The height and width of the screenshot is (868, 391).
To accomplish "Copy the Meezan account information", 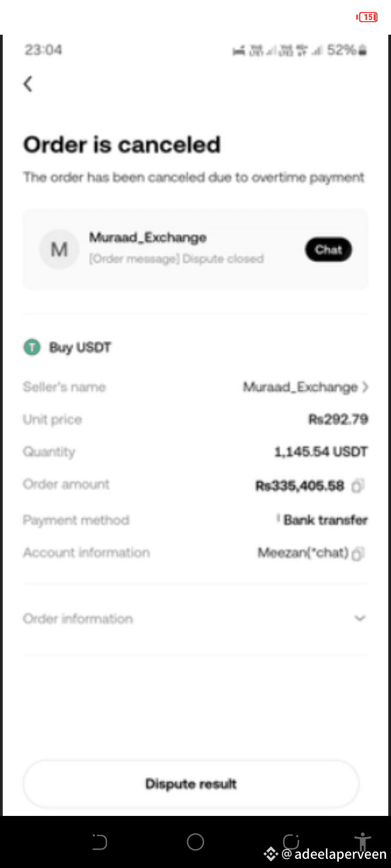I will (x=357, y=554).
